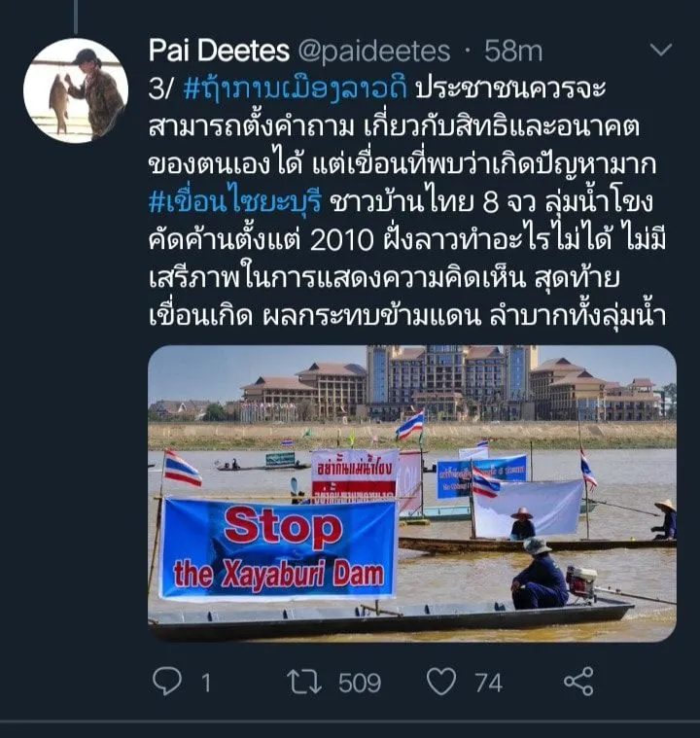The width and height of the screenshot is (700, 738).
Task: Click the reply speech bubble icon
Action: [167, 682]
